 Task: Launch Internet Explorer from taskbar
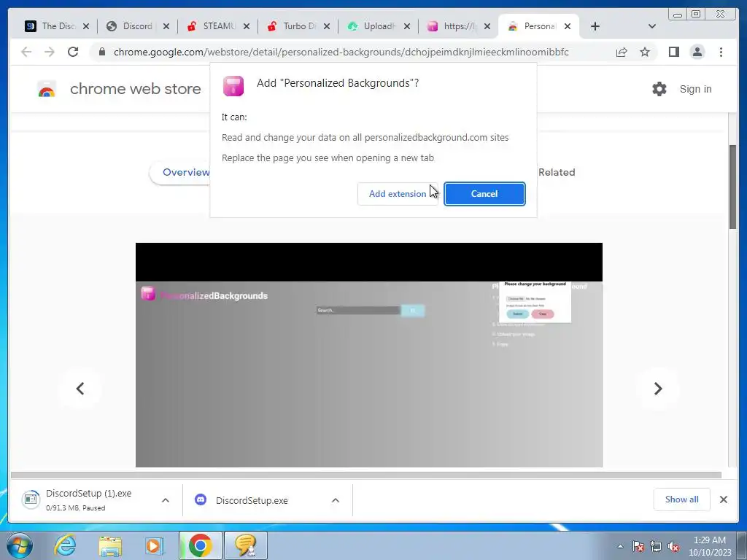pyautogui.click(x=65, y=545)
